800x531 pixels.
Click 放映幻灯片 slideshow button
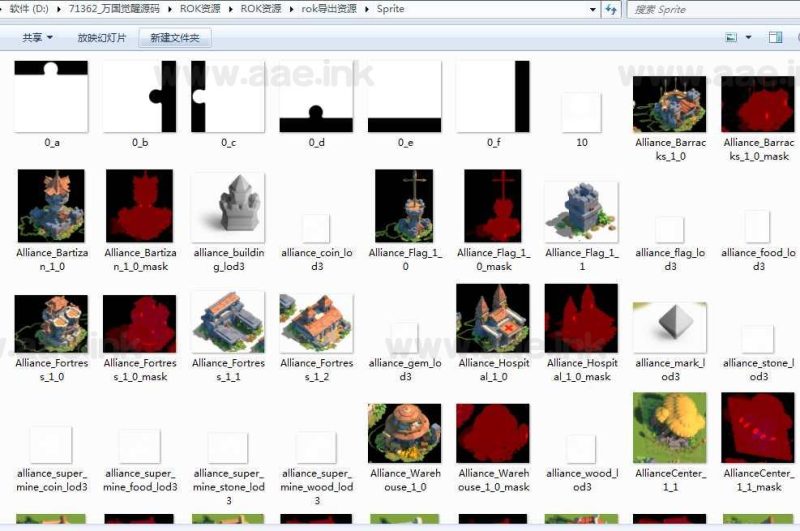tap(102, 38)
